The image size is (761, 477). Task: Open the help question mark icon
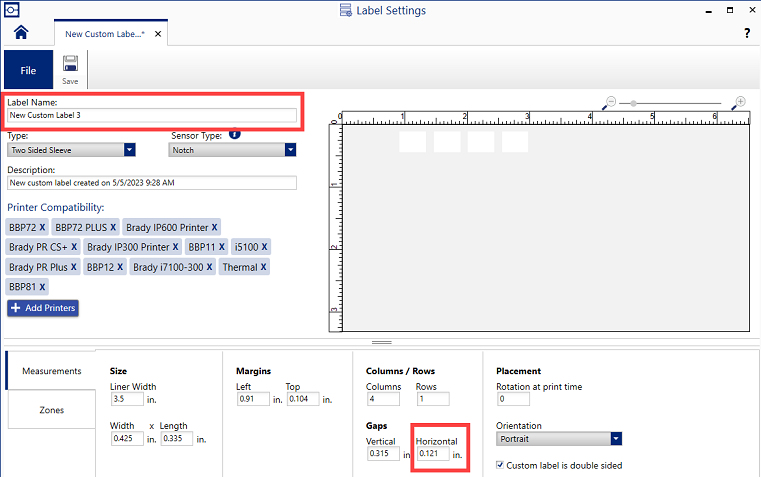pyautogui.click(x=747, y=33)
